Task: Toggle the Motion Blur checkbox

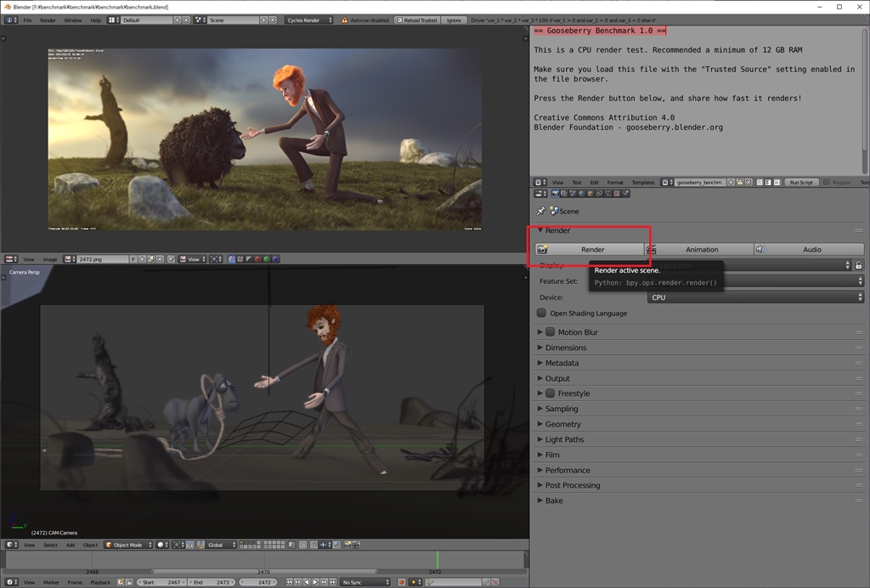Action: pos(550,332)
